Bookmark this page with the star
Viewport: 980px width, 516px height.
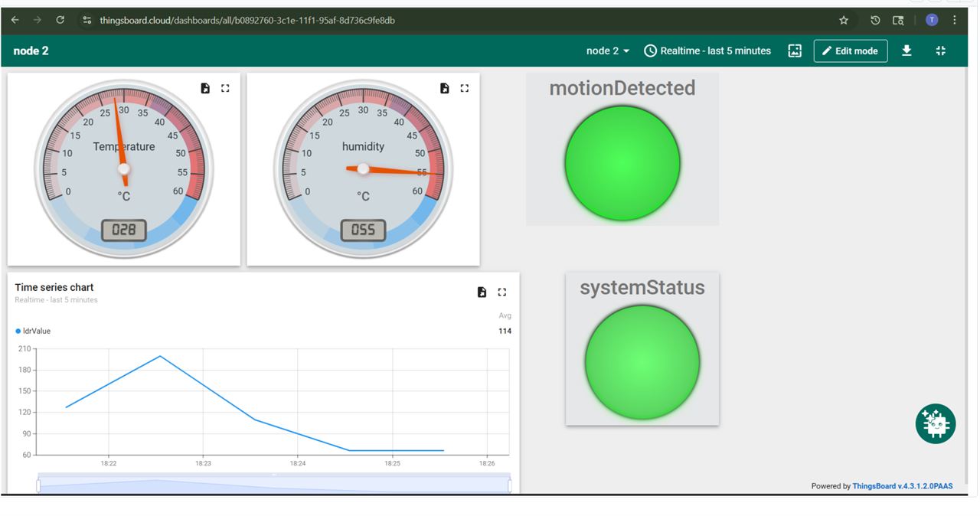[x=844, y=20]
